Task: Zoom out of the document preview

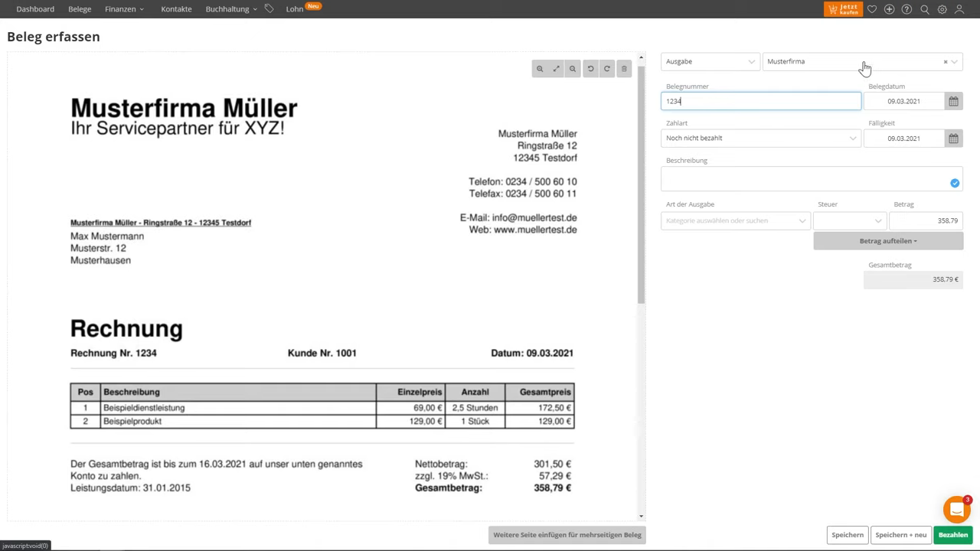Action: (x=573, y=68)
